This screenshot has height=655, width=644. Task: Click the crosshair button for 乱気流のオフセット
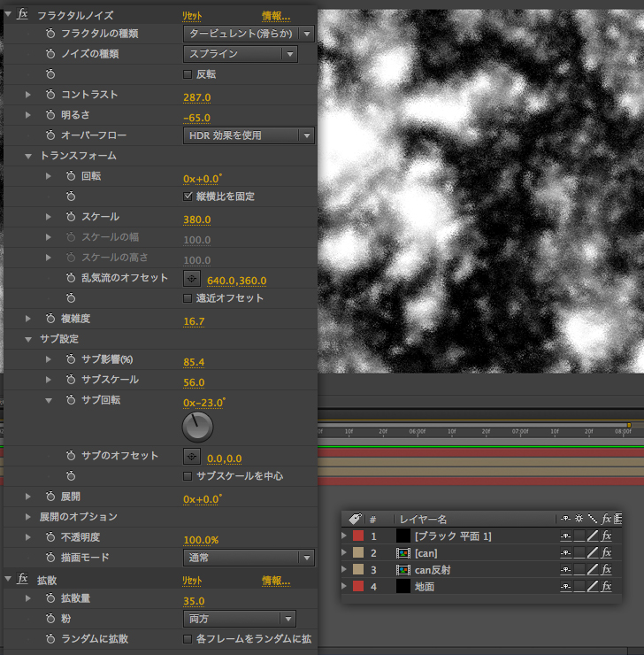tap(191, 279)
